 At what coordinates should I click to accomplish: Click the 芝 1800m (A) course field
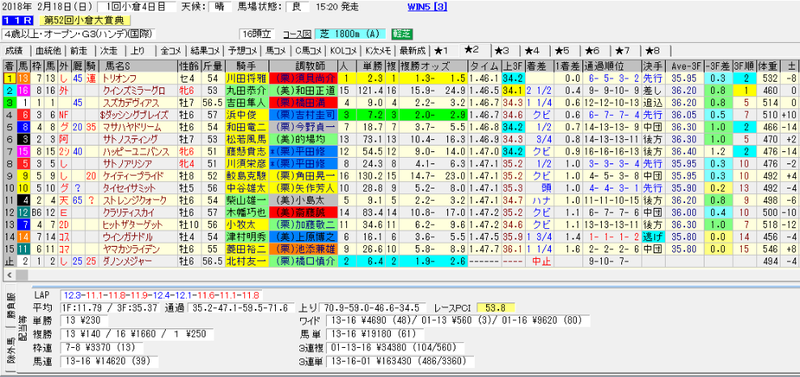(x=351, y=34)
